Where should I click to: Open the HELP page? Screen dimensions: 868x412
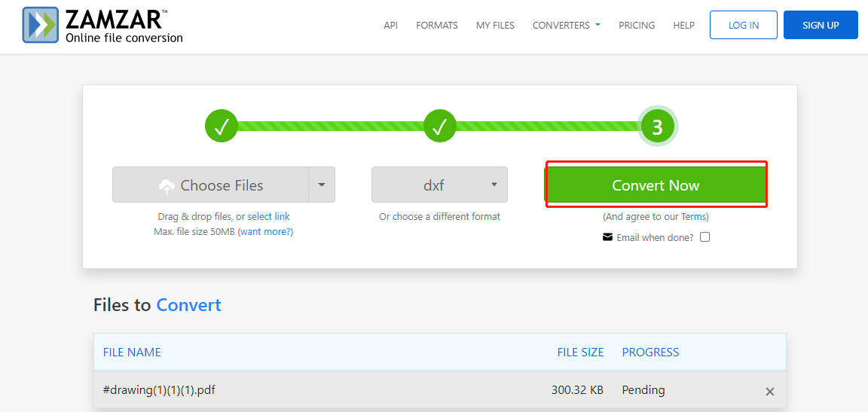683,26
